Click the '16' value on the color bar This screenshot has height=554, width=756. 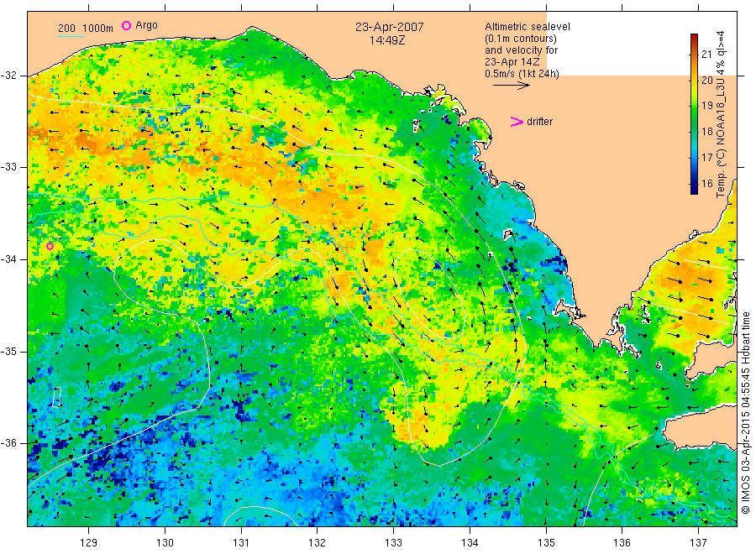[x=707, y=183]
